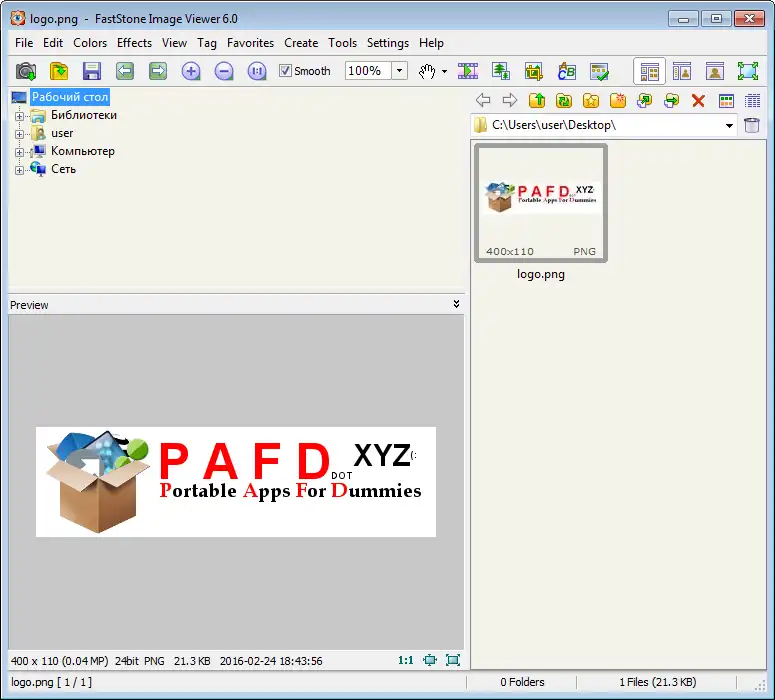Screen dimensions: 775x700
Task: Open the Colors menu
Action: 90,43
